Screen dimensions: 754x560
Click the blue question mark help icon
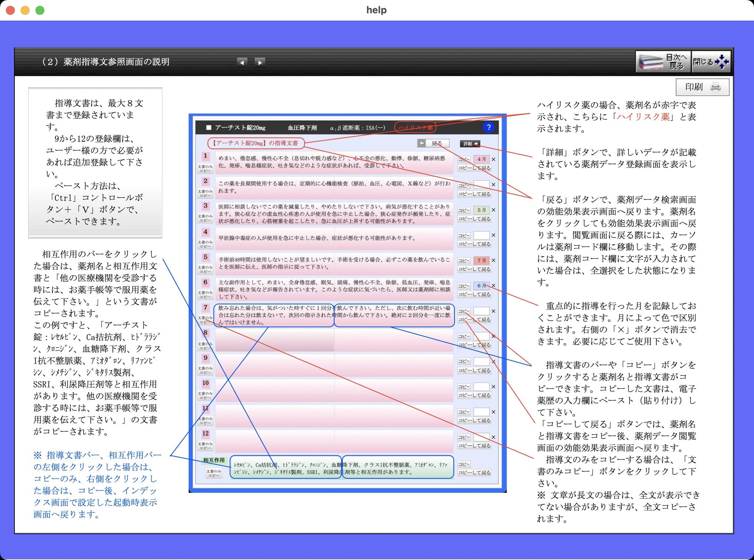click(x=489, y=127)
